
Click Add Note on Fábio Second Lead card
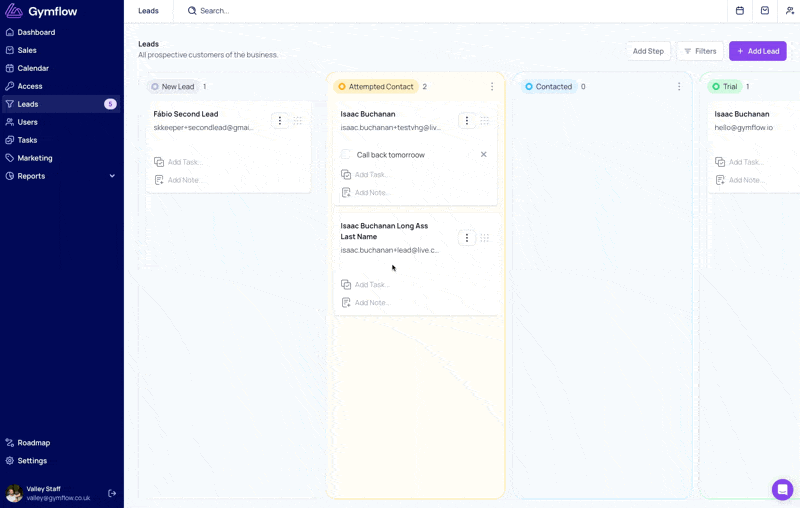(184, 180)
